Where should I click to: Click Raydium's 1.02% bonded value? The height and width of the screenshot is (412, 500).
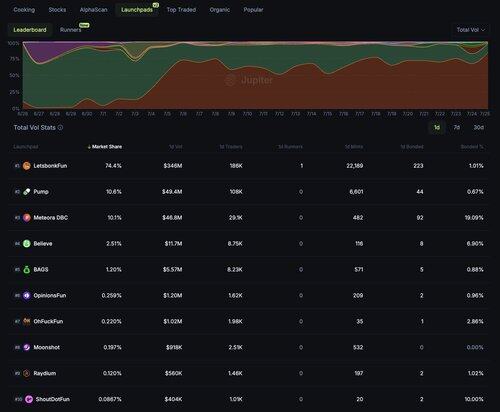point(475,373)
